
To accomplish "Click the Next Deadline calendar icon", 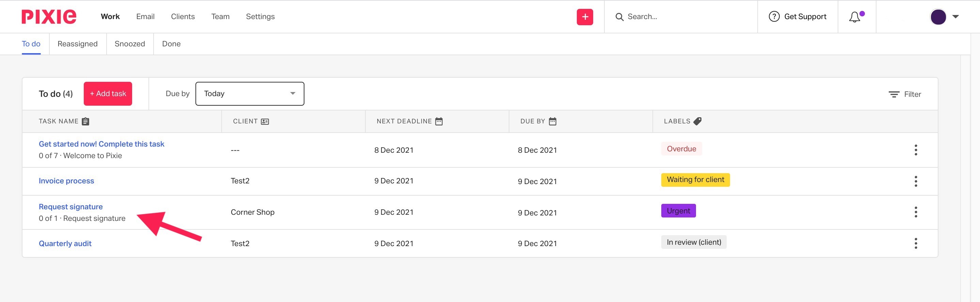I will click(439, 121).
